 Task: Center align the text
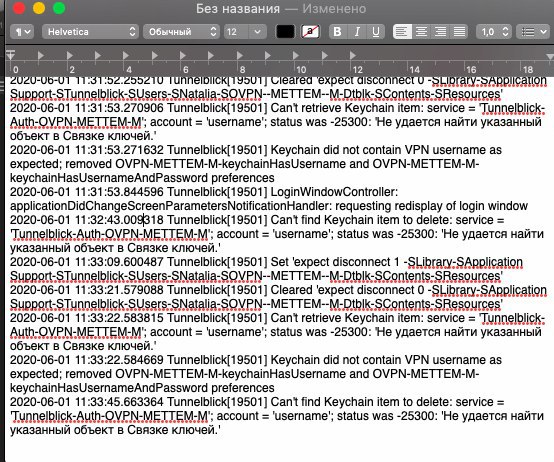coord(421,32)
